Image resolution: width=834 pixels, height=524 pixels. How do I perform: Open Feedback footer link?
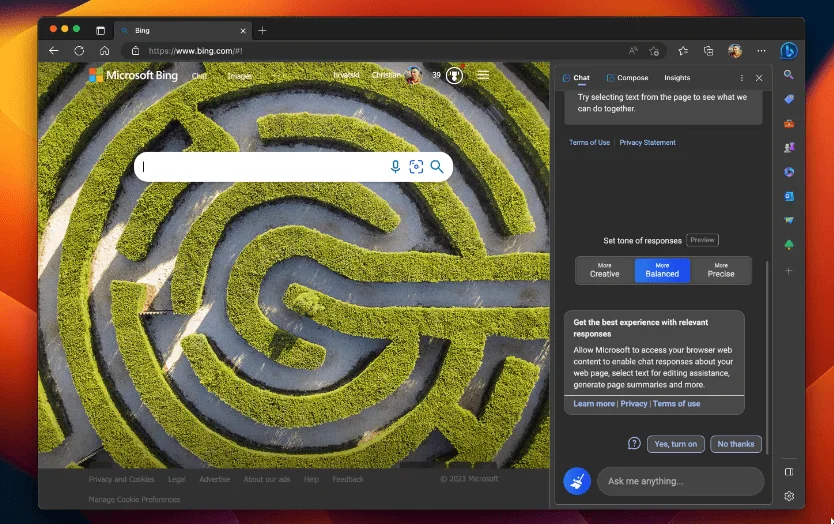pos(348,479)
